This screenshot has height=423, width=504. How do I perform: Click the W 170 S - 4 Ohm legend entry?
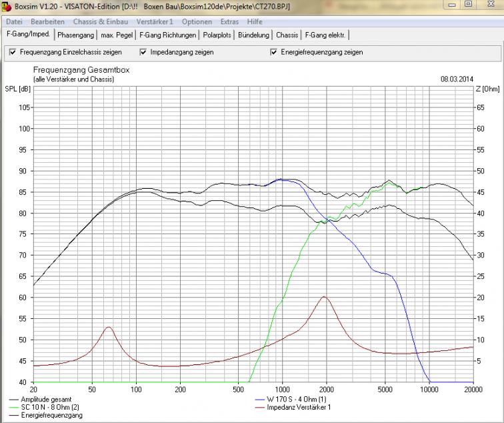pyautogui.click(x=300, y=398)
